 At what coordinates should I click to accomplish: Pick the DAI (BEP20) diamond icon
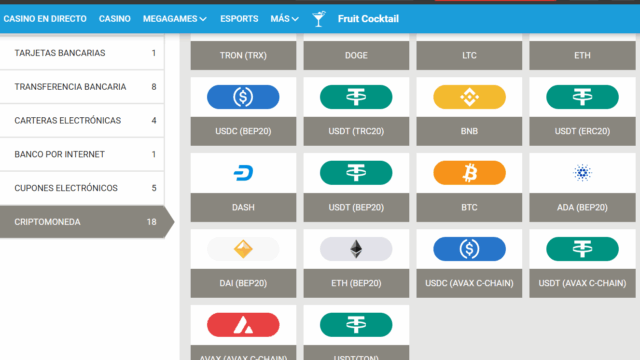click(x=243, y=249)
